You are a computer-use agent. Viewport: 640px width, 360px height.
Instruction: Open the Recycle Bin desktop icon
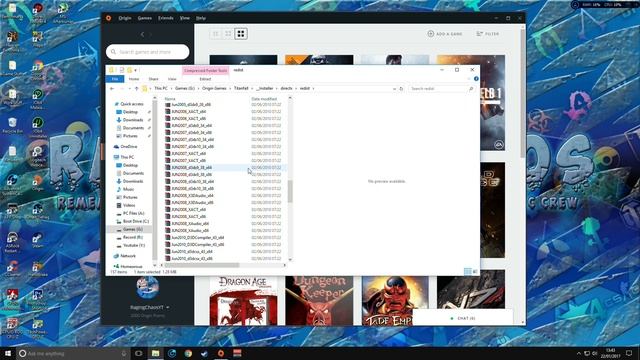[x=12, y=125]
